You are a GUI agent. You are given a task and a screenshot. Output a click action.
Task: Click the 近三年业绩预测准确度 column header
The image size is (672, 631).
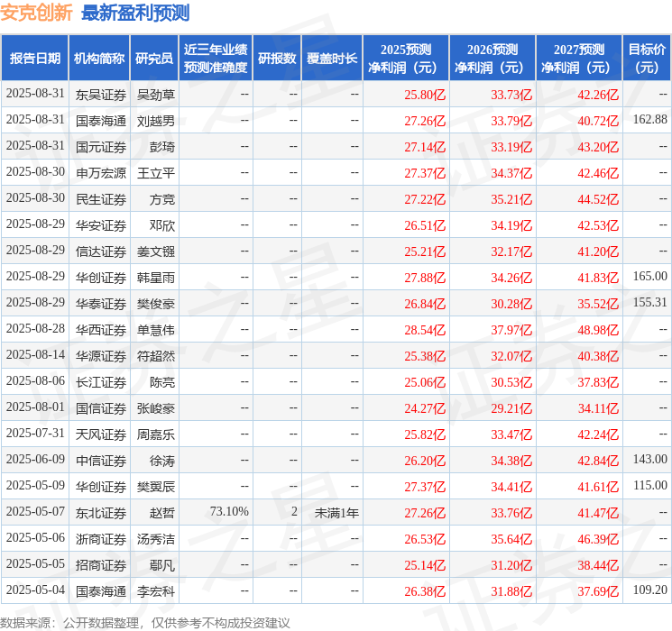(x=216, y=59)
